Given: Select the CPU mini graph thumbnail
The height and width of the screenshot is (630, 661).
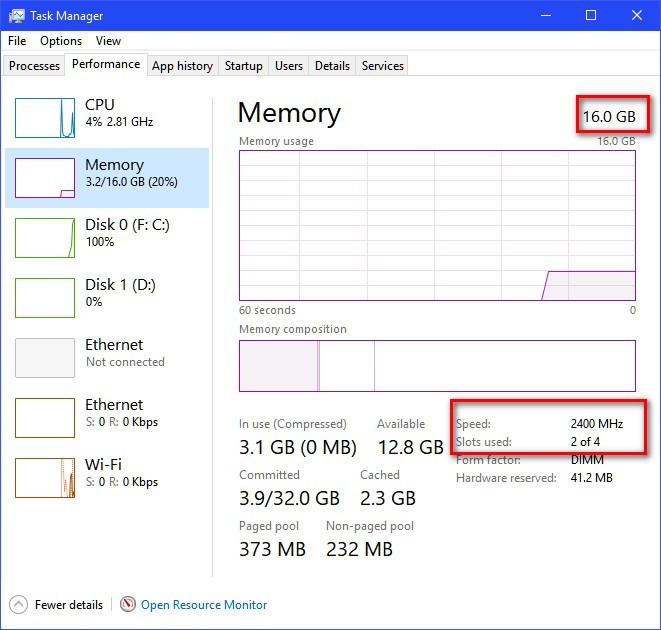Looking at the screenshot, I should click(x=45, y=118).
